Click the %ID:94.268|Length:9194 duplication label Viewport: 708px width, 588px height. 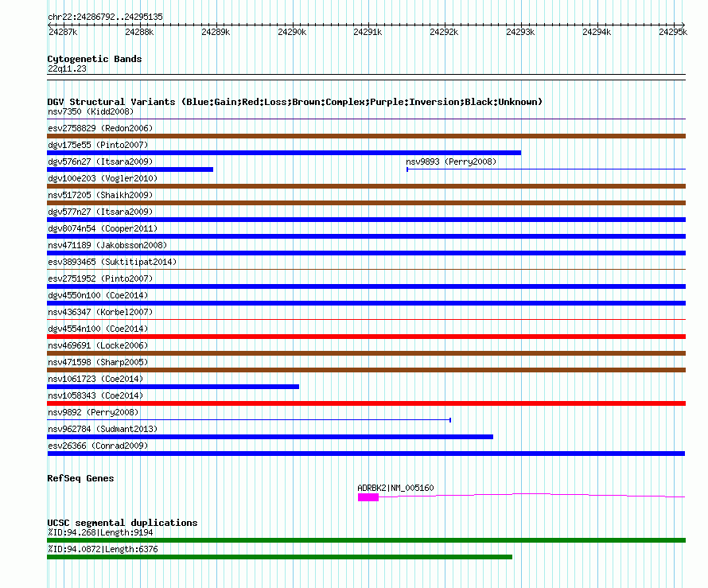click(100, 532)
